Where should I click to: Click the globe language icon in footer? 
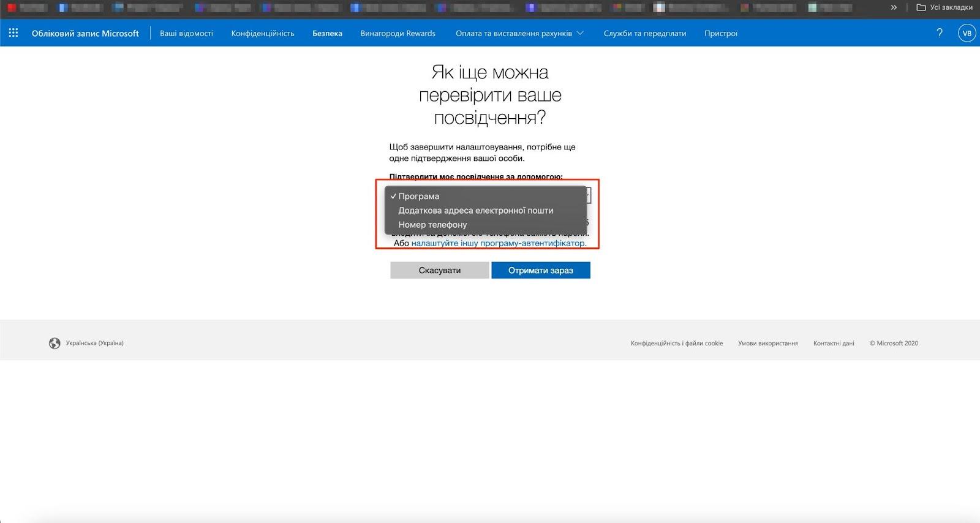click(55, 343)
